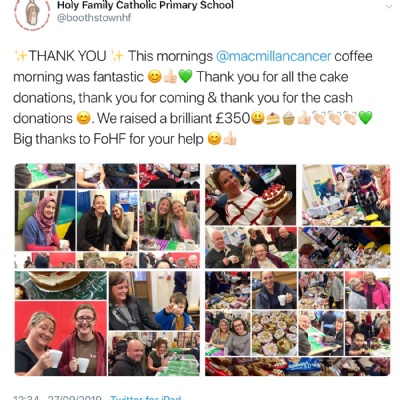Click the cupcake emoji in tweet
400x400 pixels.
tap(289, 118)
